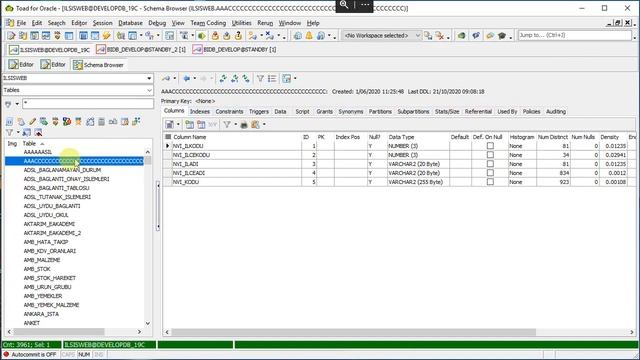Toggle Def. On Null checkbox for NVI_KODU
640x360 pixels.
point(490,182)
